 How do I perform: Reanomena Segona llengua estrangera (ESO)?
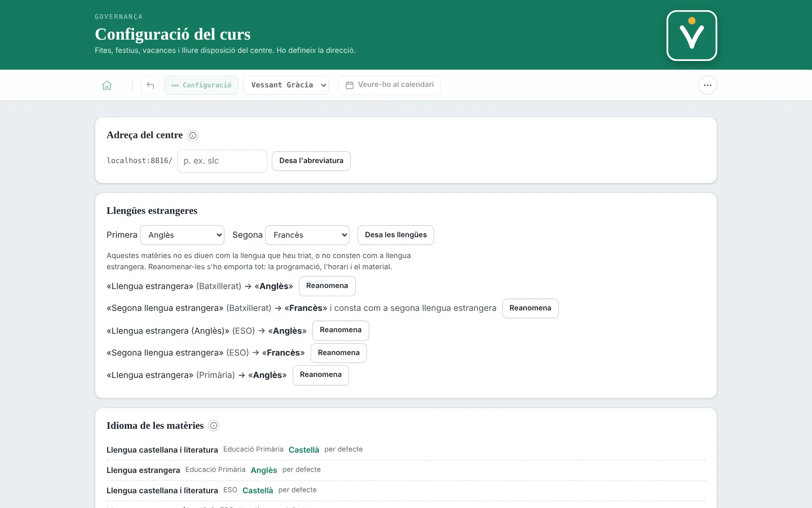339,353
